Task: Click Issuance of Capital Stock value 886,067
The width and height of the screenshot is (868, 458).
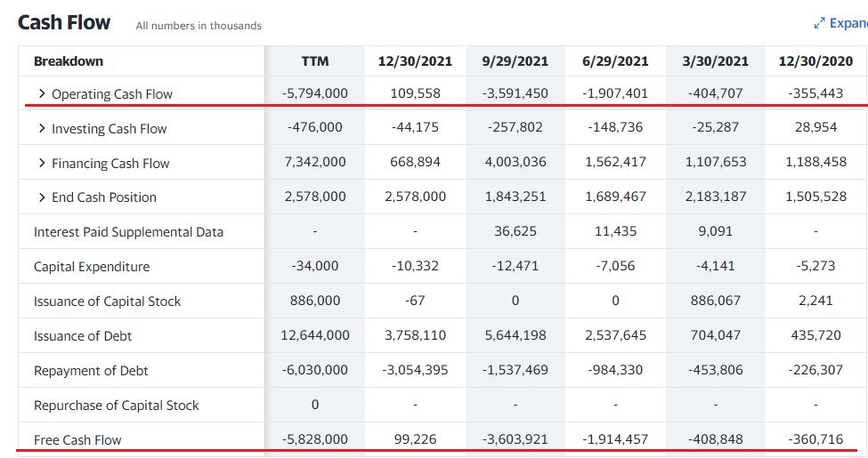Action: point(715,301)
